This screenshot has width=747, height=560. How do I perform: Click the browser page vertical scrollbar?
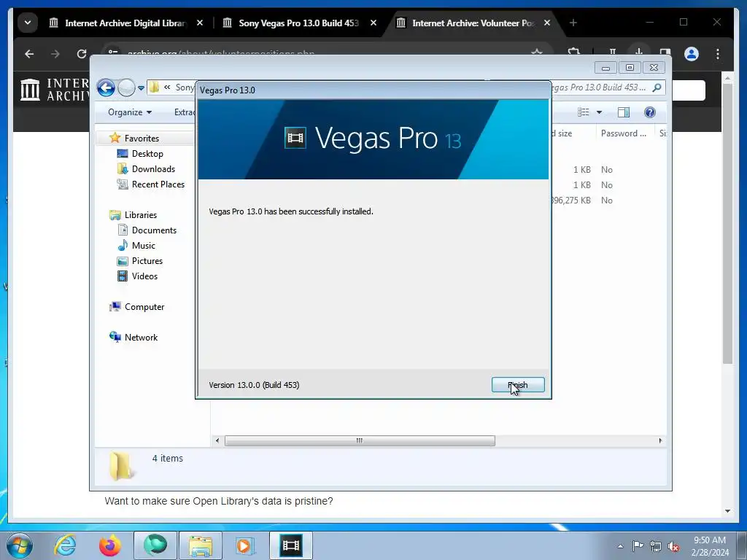pos(727,224)
